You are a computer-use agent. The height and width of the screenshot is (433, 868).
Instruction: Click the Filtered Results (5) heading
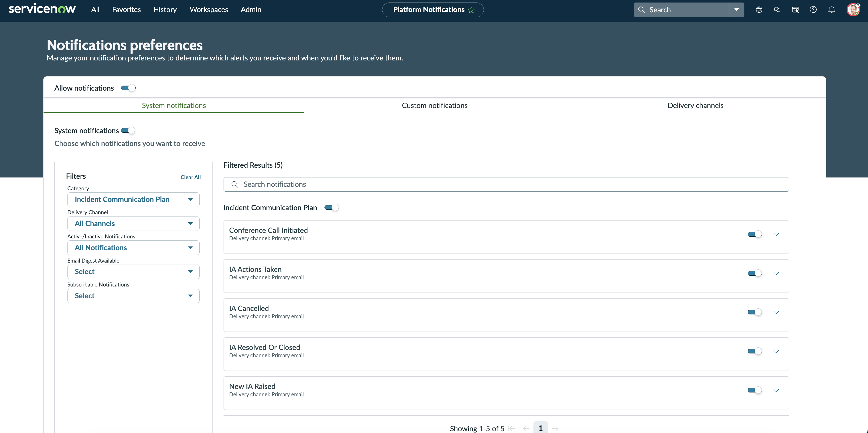[253, 165]
